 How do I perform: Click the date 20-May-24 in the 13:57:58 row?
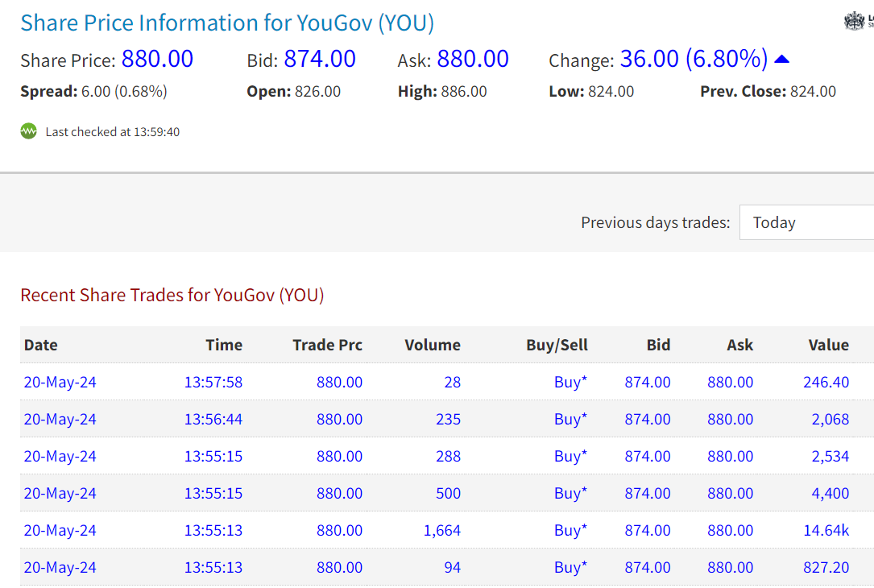coord(60,383)
